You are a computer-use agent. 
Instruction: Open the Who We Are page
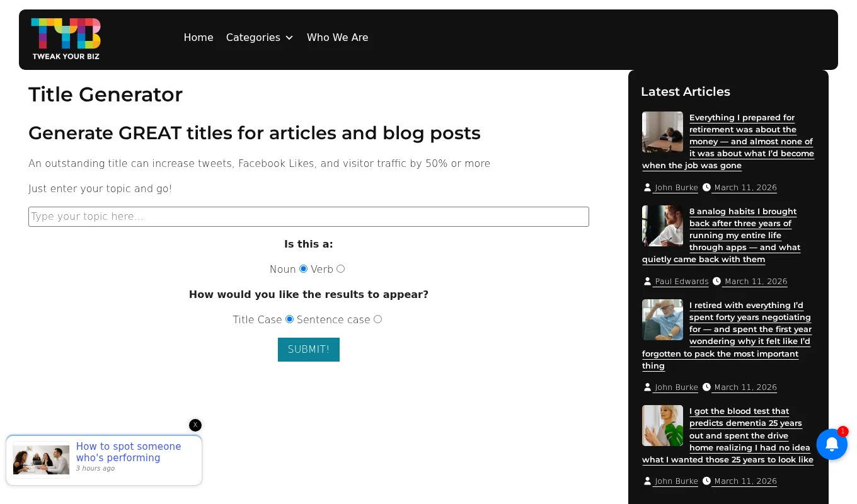tap(337, 38)
